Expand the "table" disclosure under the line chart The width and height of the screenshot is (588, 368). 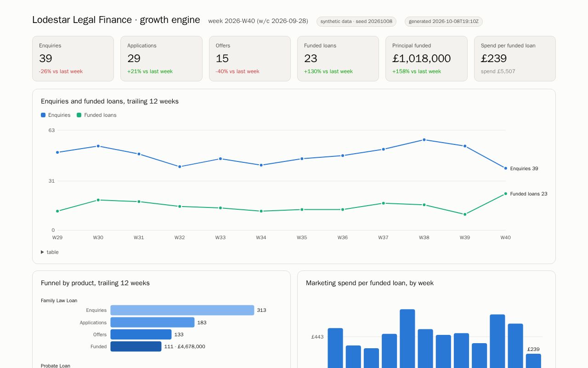click(x=50, y=252)
